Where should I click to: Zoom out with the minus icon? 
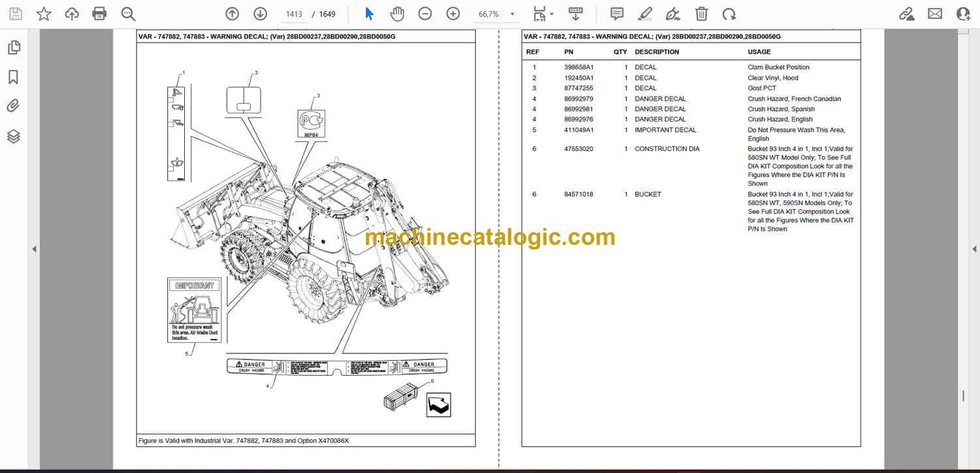[x=425, y=14]
